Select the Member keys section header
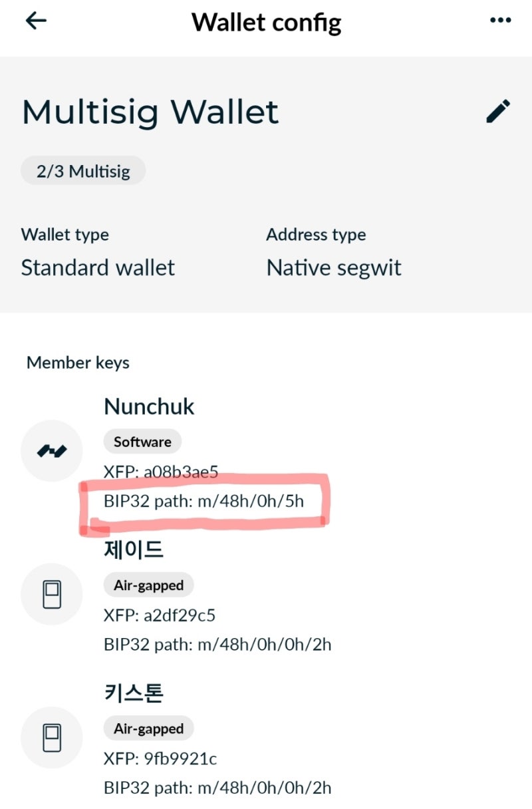 77,363
